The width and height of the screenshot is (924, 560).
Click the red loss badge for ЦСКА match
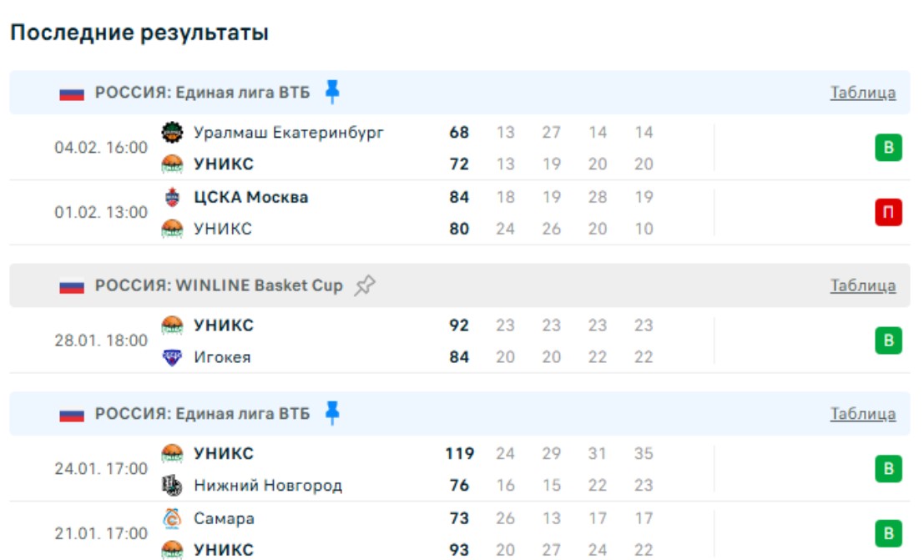888,213
